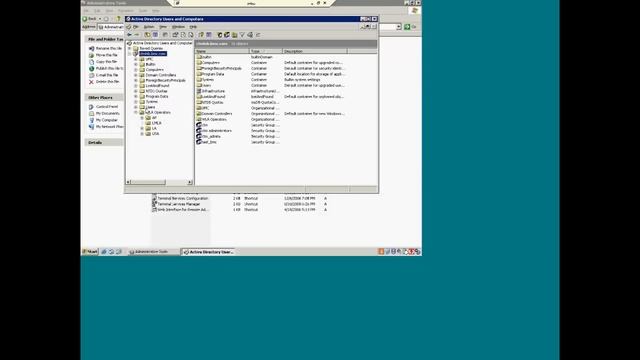
Task: Sort list by the Type column header
Action: [x=266, y=51]
